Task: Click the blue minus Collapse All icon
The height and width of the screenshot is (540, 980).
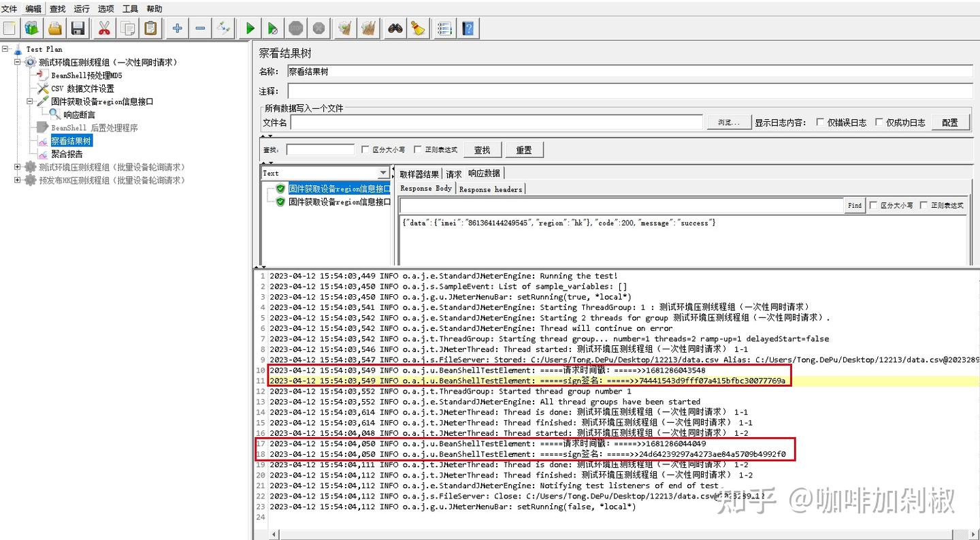Action: (x=200, y=28)
